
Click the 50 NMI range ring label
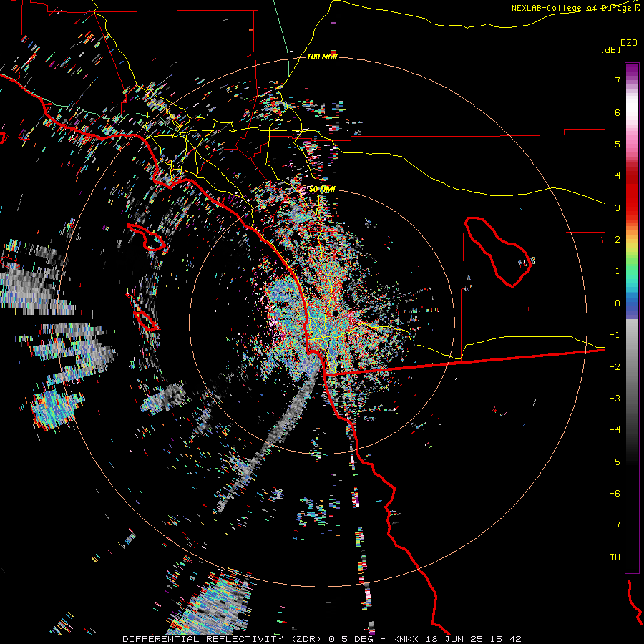322,189
